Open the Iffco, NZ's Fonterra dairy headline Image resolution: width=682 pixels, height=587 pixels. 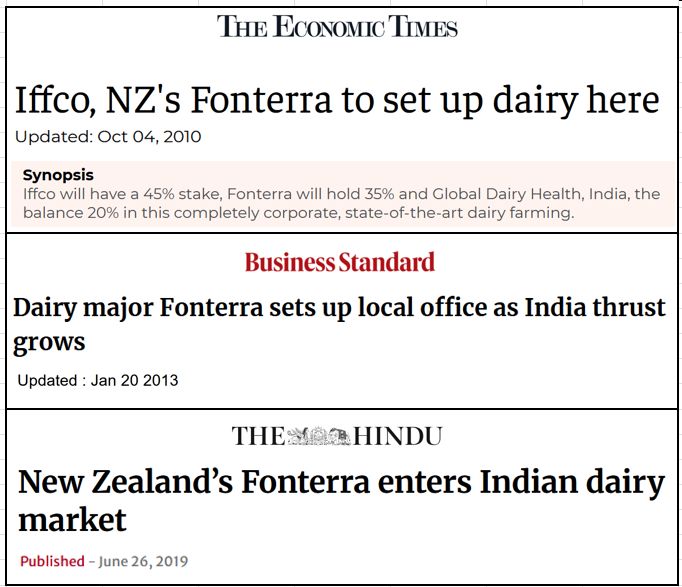coord(337,99)
